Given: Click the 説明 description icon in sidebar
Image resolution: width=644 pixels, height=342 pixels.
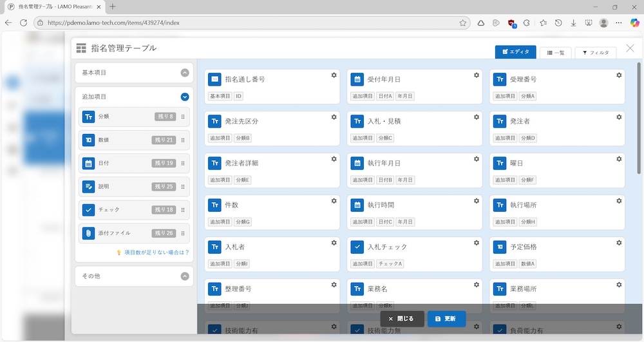Looking at the screenshot, I should (89, 187).
